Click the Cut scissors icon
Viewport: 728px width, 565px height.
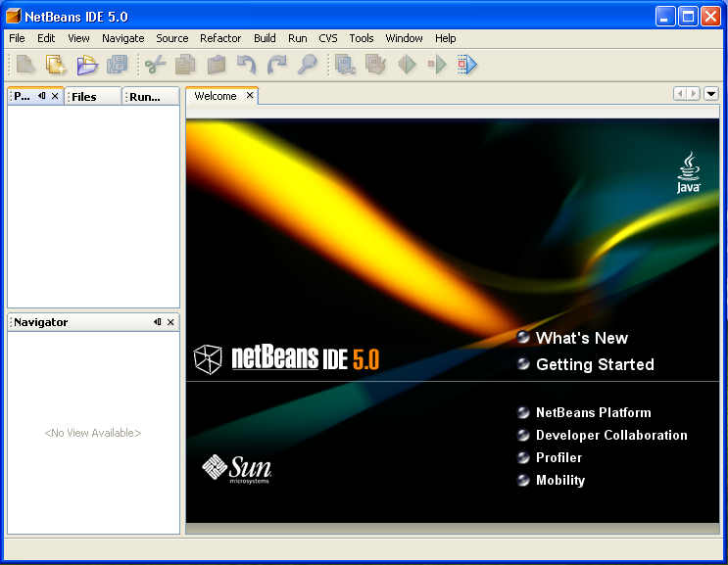155,65
